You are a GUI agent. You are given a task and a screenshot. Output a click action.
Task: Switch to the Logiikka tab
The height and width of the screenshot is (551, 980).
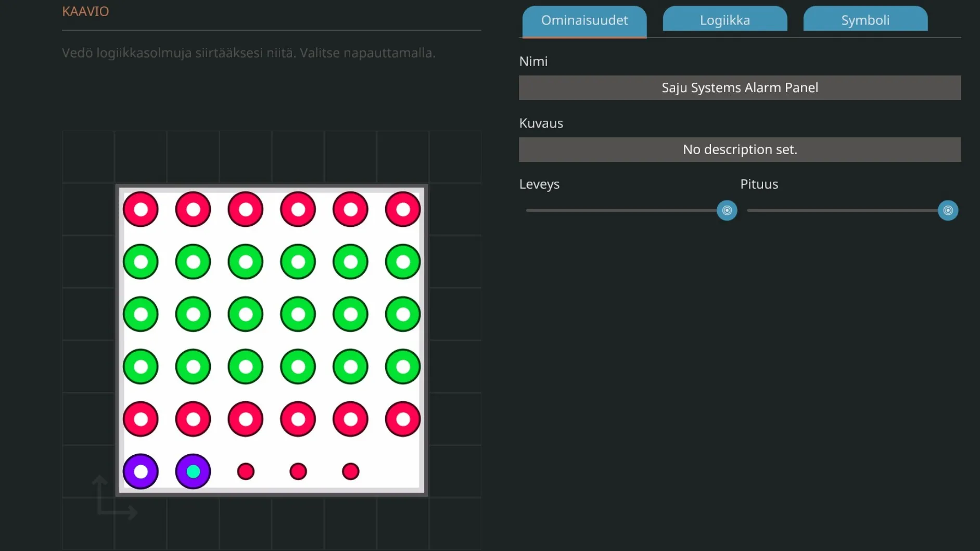pos(724,20)
